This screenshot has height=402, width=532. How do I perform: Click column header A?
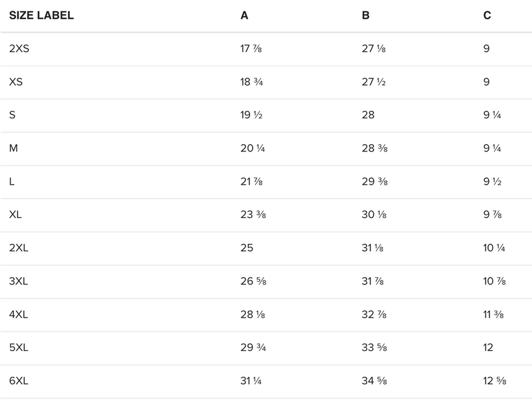coord(244,15)
